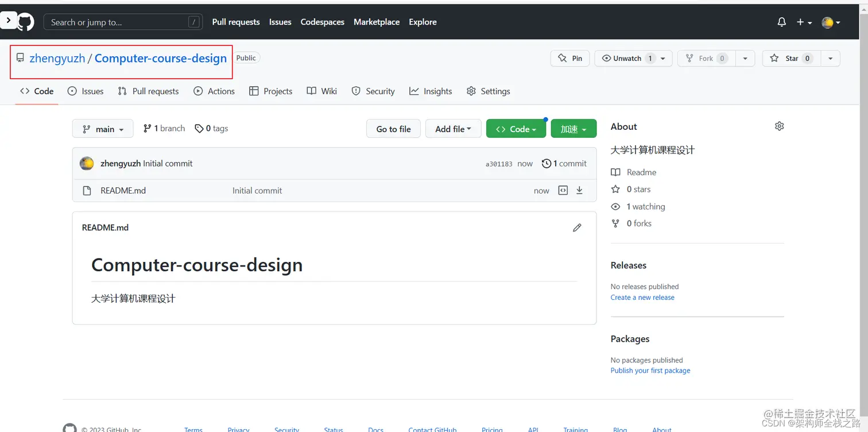Star the repository
The height and width of the screenshot is (432, 868).
[x=791, y=58]
